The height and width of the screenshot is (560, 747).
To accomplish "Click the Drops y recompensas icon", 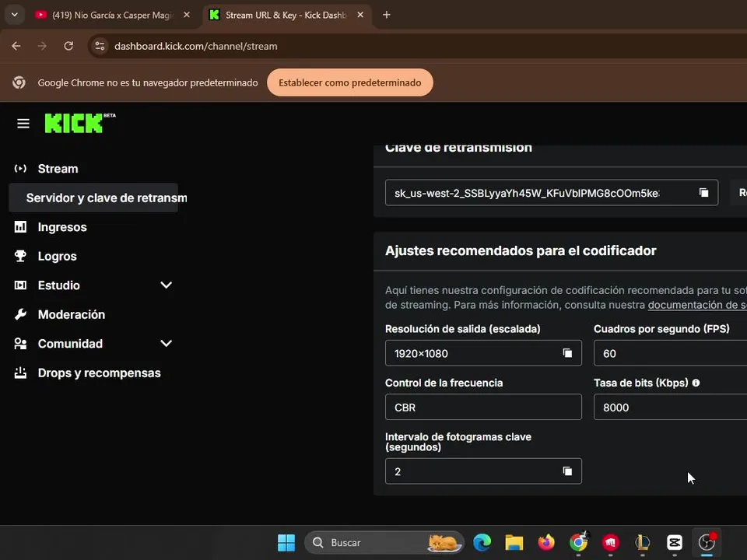I will click(x=20, y=373).
